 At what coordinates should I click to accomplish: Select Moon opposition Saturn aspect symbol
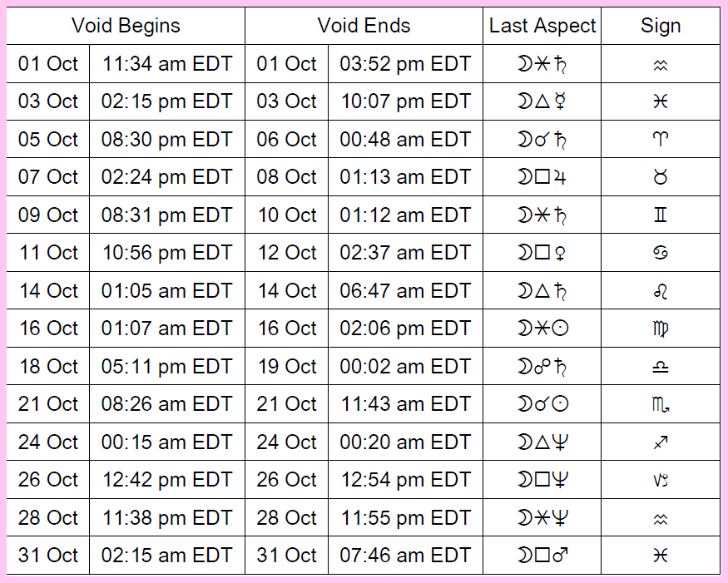pyautogui.click(x=542, y=367)
